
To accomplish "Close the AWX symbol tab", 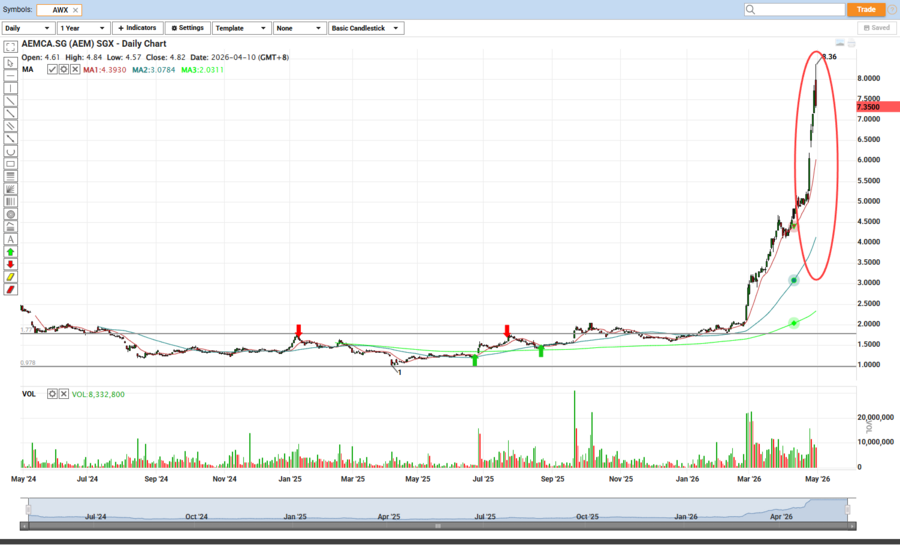I will pyautogui.click(x=75, y=9).
